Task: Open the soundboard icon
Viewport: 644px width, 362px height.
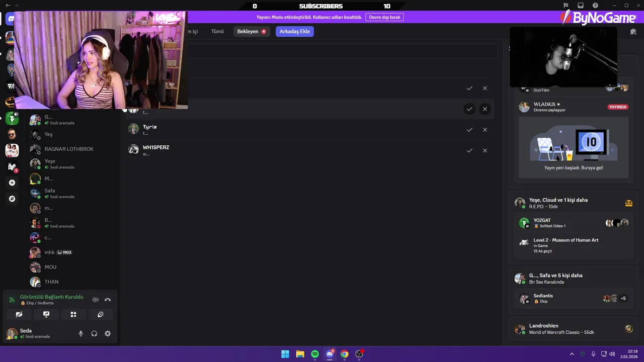Action: [101, 314]
